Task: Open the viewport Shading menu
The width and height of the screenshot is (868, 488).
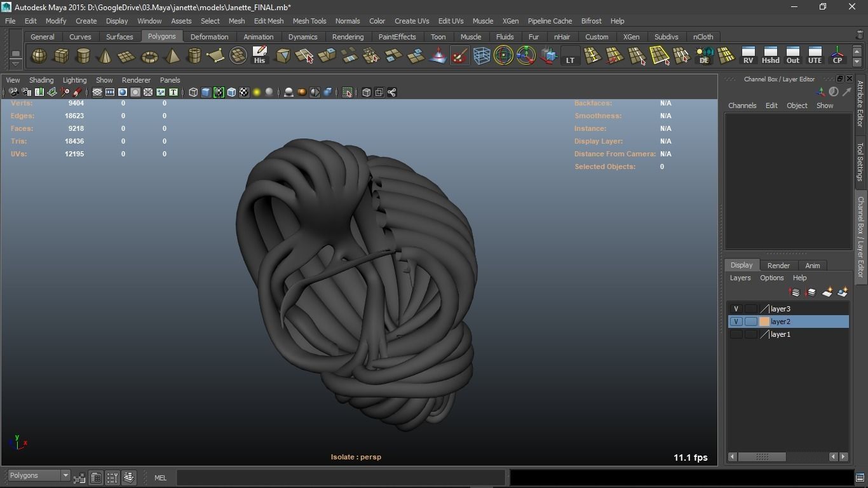Action: (x=41, y=80)
